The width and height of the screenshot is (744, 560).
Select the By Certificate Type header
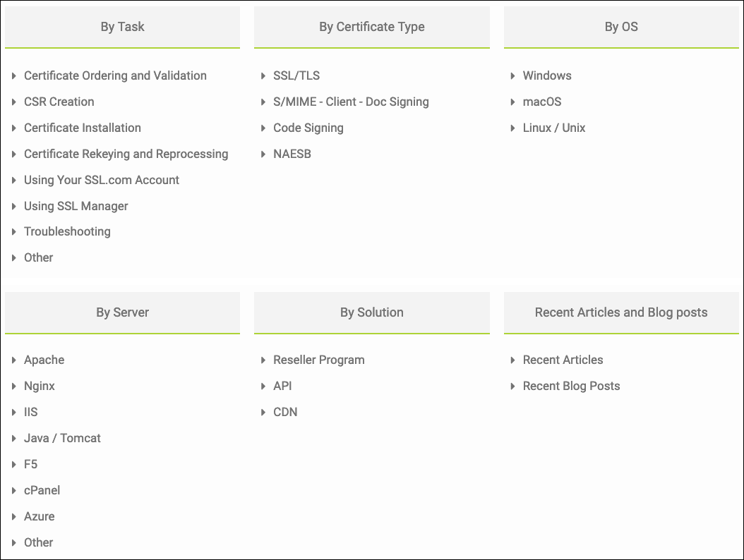pyautogui.click(x=372, y=27)
